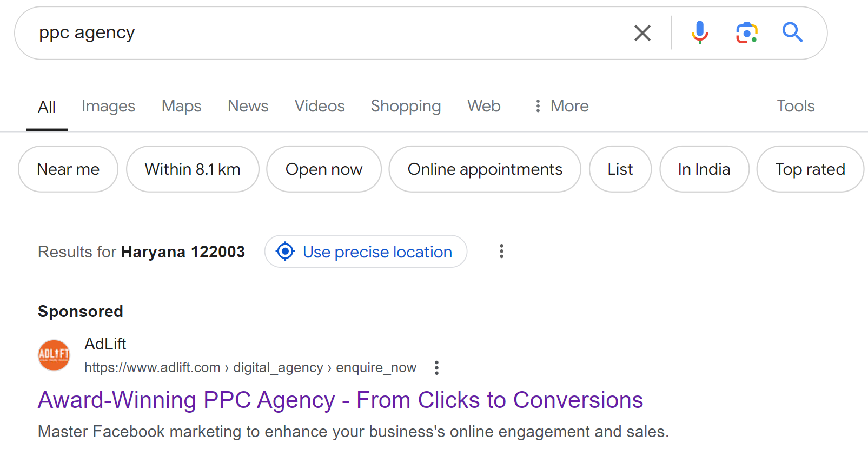Enable the Top rated filter chip
Screen dimensions: 868x449
(810, 169)
